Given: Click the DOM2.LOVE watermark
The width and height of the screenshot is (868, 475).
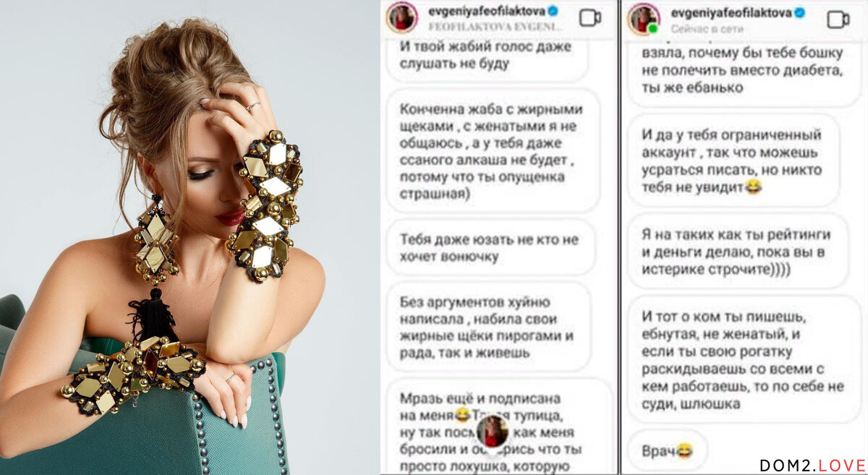Looking at the screenshot, I should coord(812,464).
